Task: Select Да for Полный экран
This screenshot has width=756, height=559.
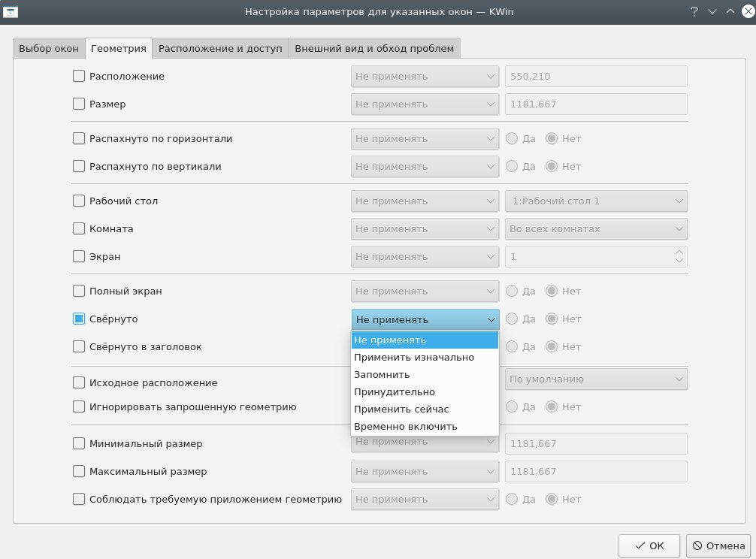Action: [512, 291]
